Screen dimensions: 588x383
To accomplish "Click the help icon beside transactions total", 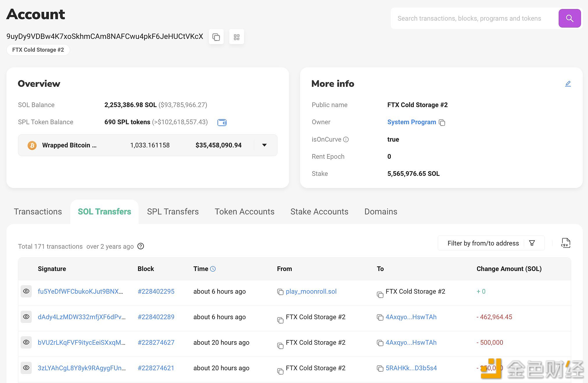I will 141,246.
